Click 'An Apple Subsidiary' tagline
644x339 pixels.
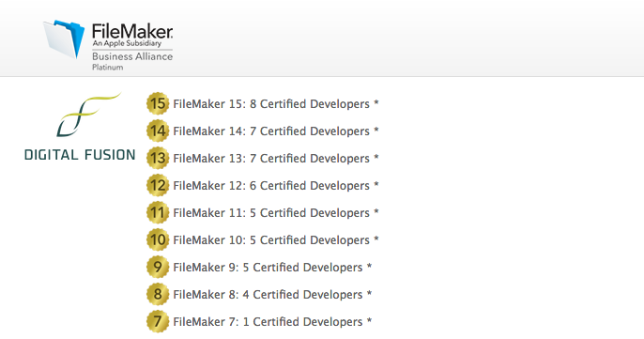pyautogui.click(x=127, y=43)
